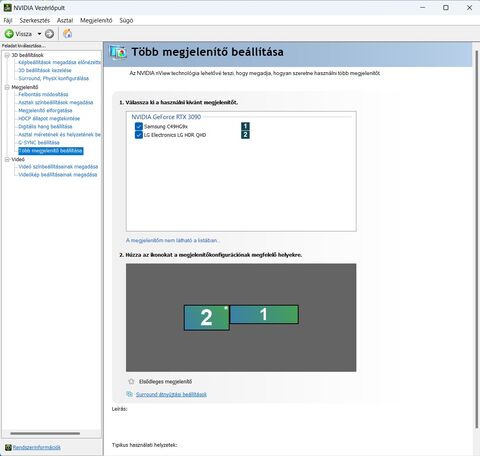The width and height of the screenshot is (480, 456).
Task: Click the multi-display header icon
Action: click(x=118, y=52)
